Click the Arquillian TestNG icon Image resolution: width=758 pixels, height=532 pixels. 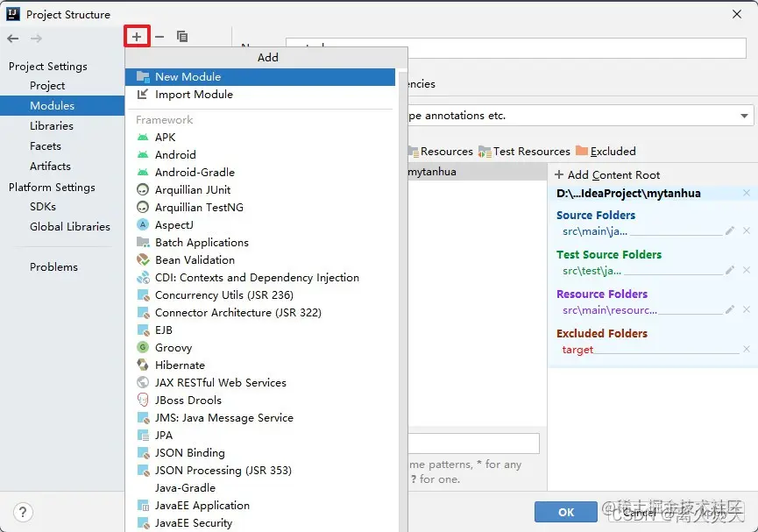[143, 208]
